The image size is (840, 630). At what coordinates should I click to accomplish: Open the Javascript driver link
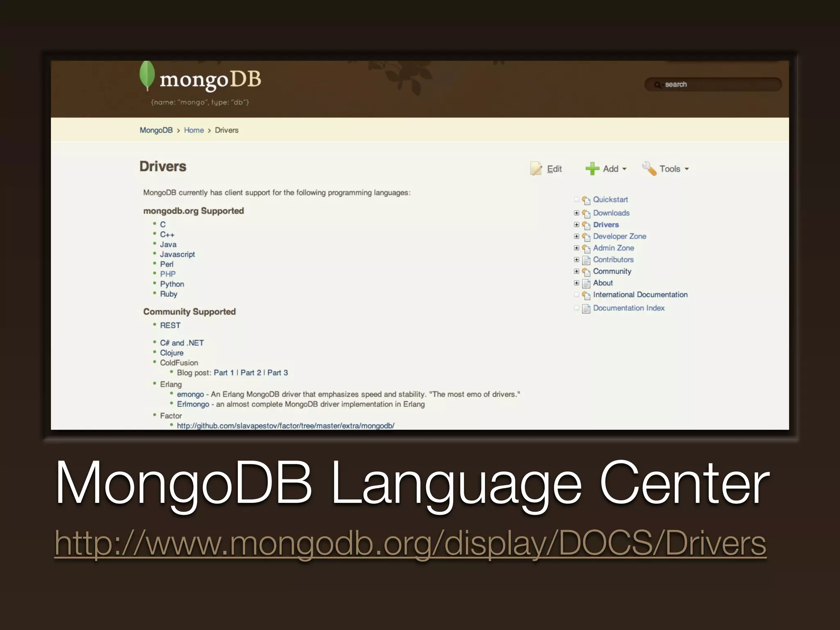click(x=177, y=254)
